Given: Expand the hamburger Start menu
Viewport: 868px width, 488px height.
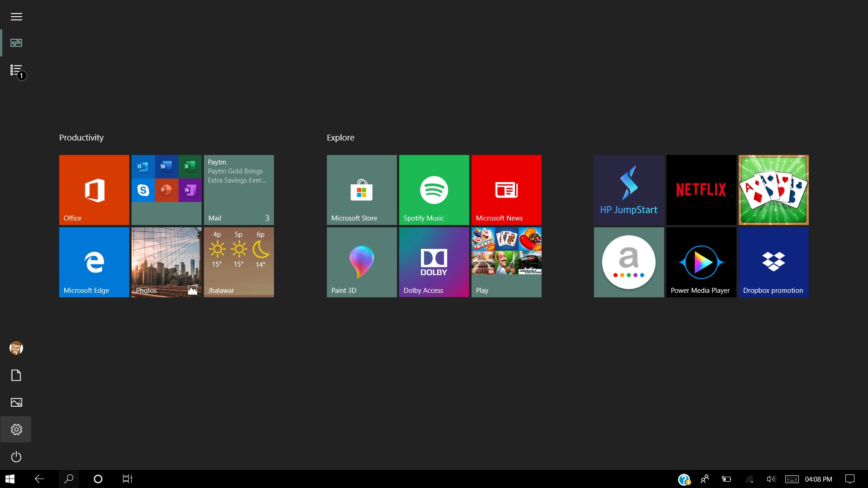Looking at the screenshot, I should [16, 17].
